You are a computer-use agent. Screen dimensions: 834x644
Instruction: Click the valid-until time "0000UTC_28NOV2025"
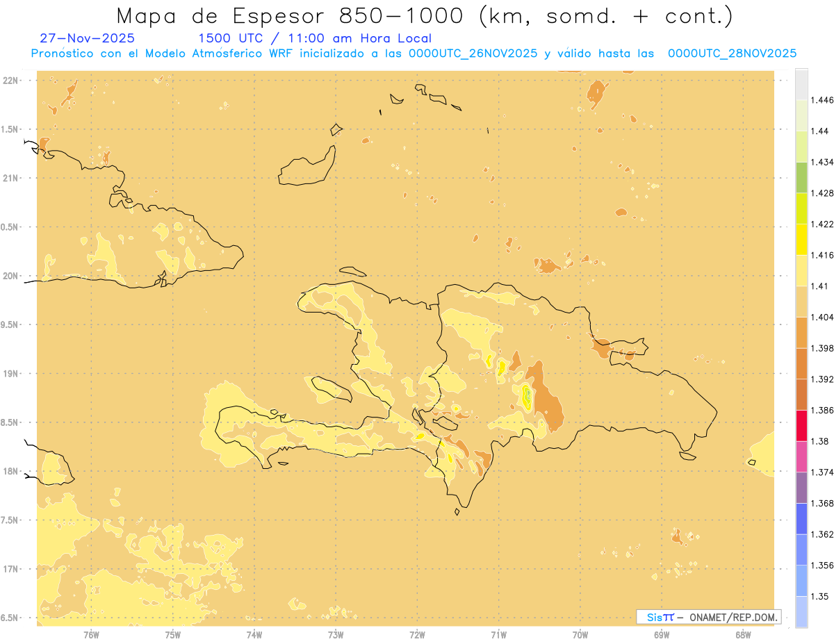733,53
